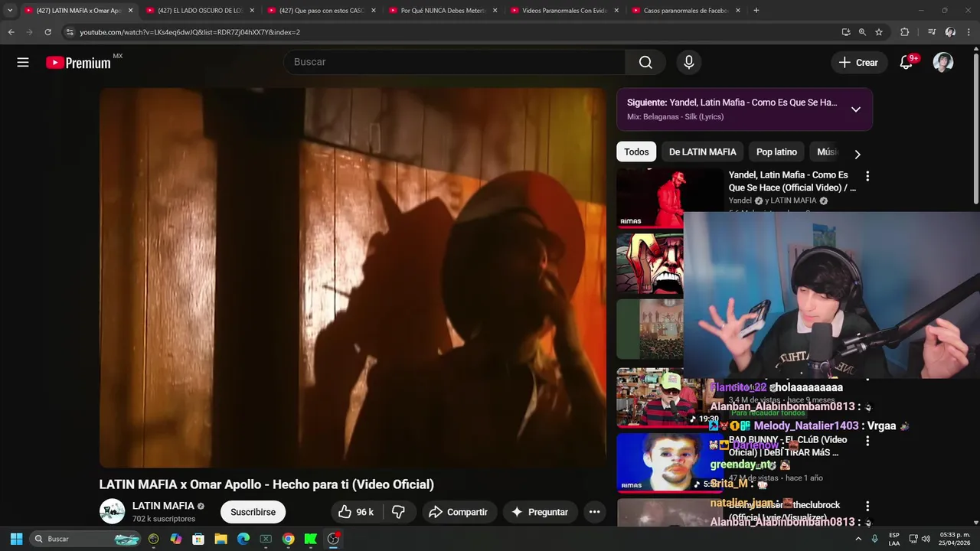This screenshot has width=980, height=551.
Task: Click ESP LAA language indicator
Action: pyautogui.click(x=893, y=539)
